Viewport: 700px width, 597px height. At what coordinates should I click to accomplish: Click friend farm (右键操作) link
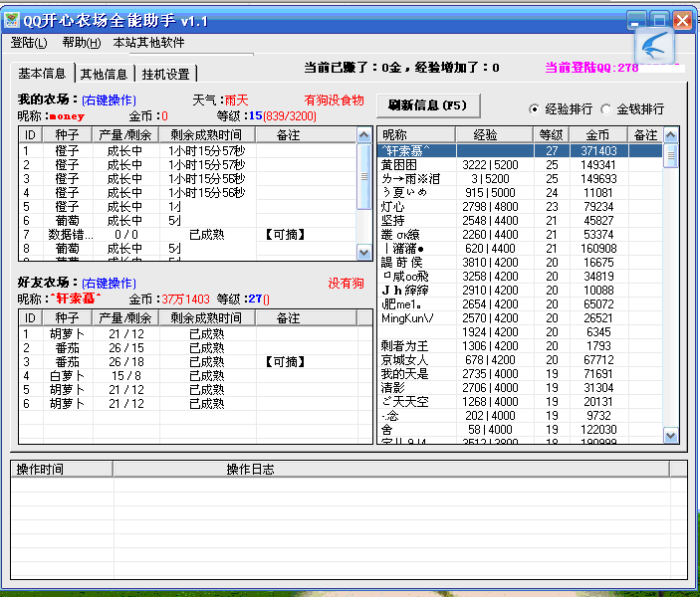click(109, 284)
